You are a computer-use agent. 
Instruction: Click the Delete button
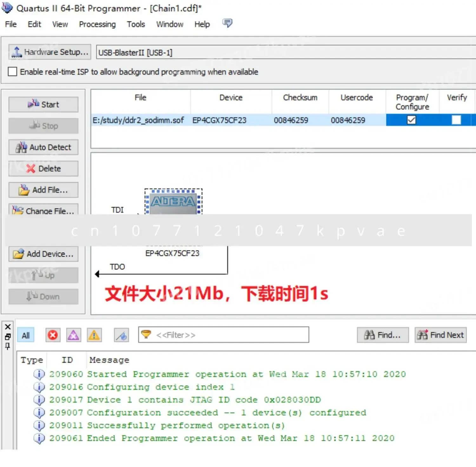click(x=43, y=168)
